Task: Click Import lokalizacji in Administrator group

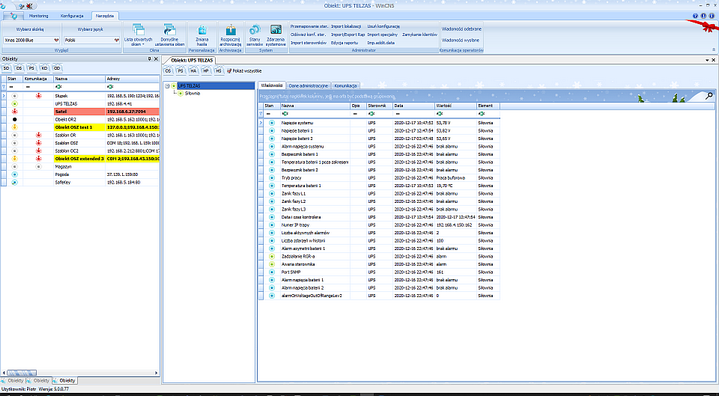Action: pyautogui.click(x=346, y=26)
